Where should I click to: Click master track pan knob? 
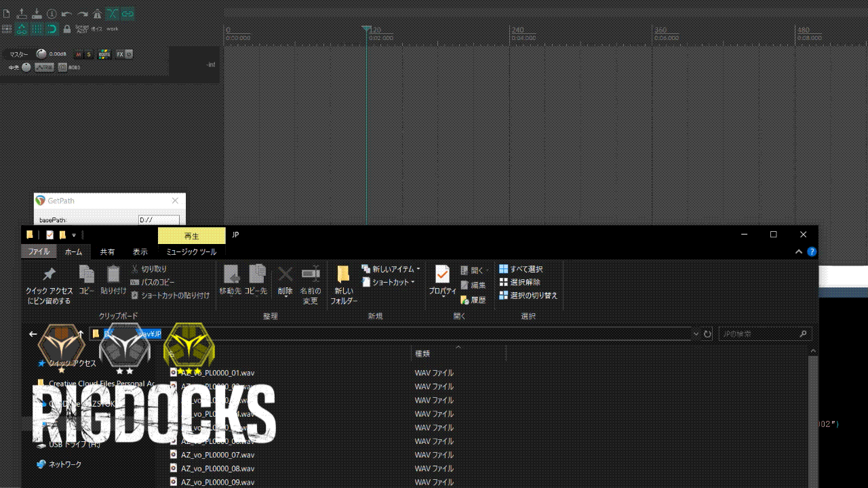(26, 67)
